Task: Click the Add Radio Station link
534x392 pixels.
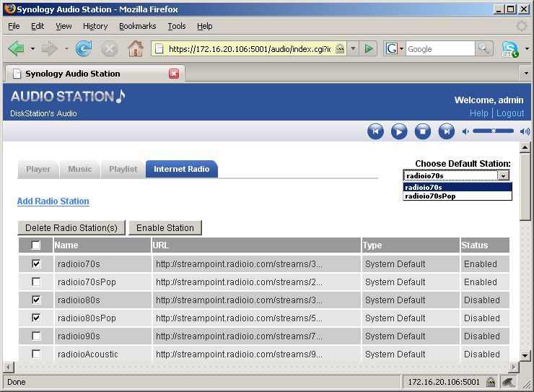Action: (53, 201)
